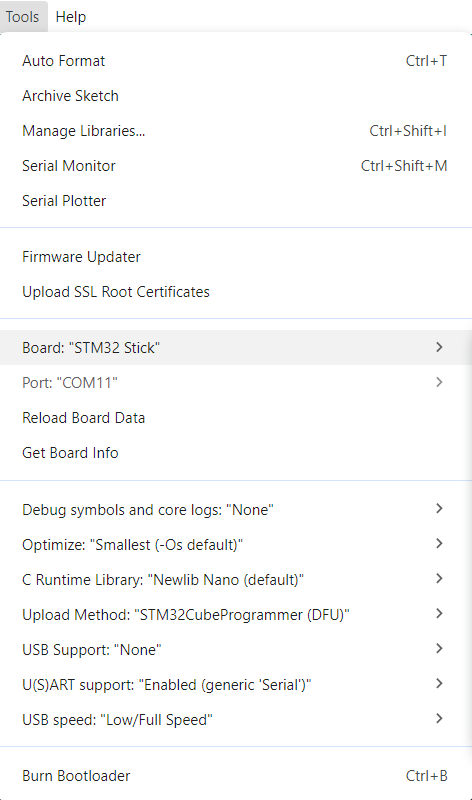472x800 pixels.
Task: Launch the Serial Monitor
Action: 236,166
